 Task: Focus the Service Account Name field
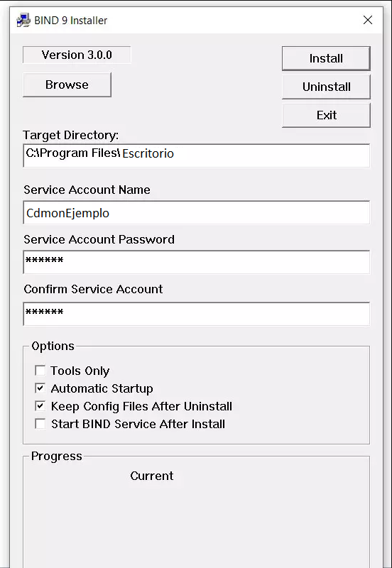[x=197, y=212]
